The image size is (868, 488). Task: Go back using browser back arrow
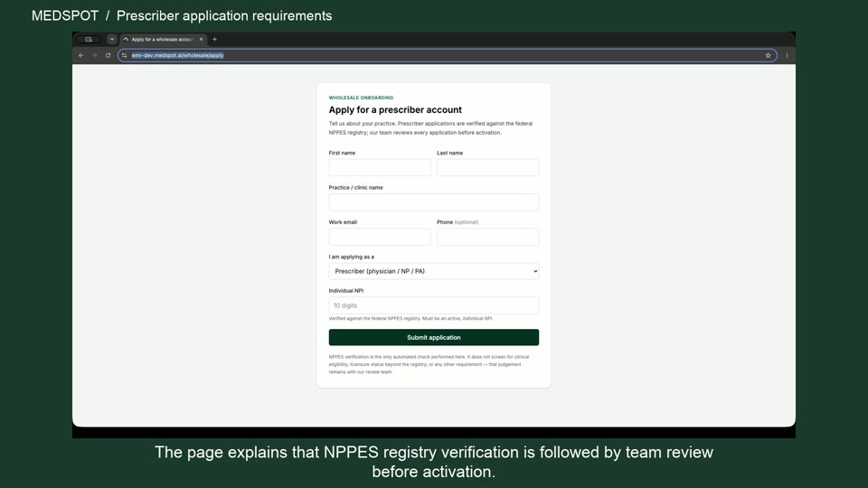coord(80,55)
